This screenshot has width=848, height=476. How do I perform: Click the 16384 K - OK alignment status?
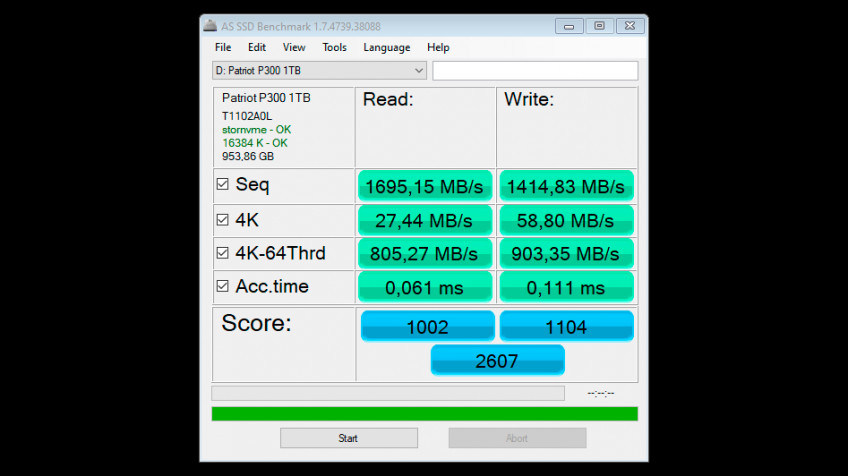click(255, 143)
